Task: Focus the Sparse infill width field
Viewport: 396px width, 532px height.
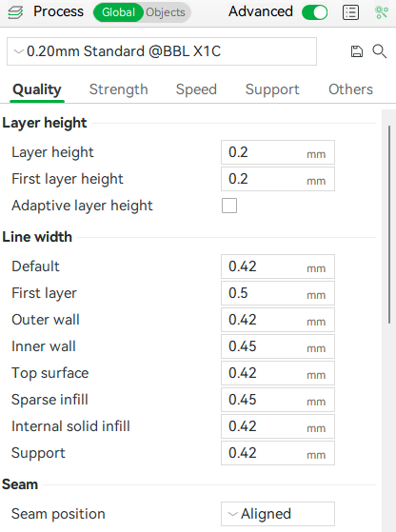Action: pos(278,400)
